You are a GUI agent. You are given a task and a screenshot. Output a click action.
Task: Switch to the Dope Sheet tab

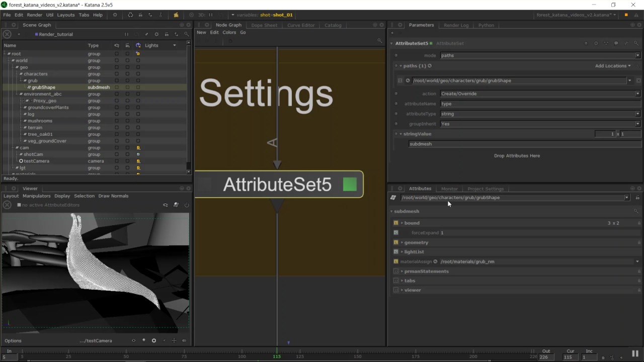click(264, 25)
